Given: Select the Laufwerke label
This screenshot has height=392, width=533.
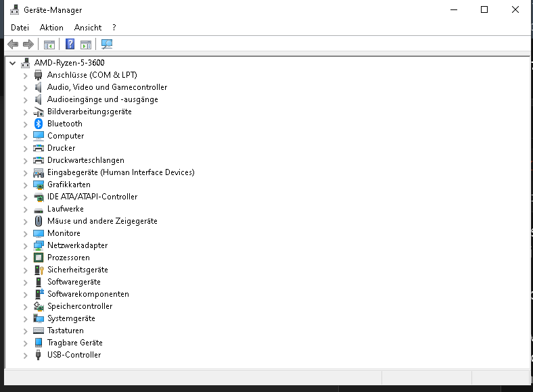Looking at the screenshot, I should tap(65, 209).
